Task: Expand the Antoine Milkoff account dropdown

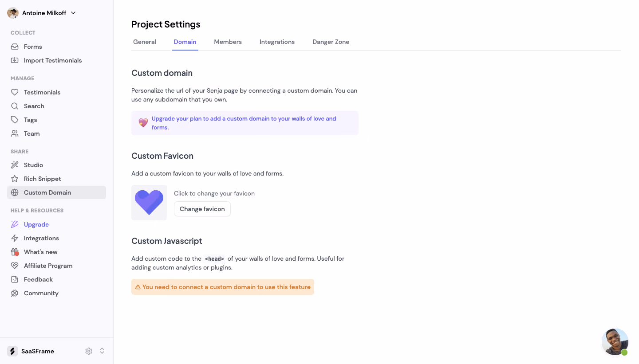Action: pyautogui.click(x=73, y=13)
